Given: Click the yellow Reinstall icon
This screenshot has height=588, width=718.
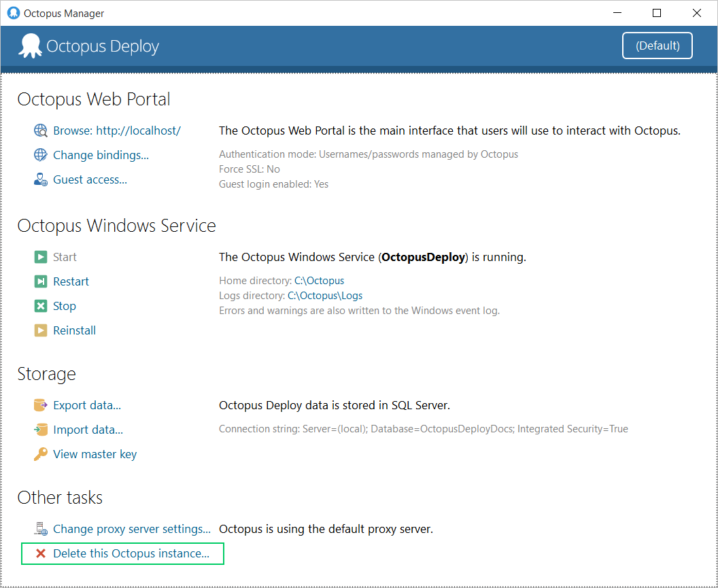Looking at the screenshot, I should (41, 330).
